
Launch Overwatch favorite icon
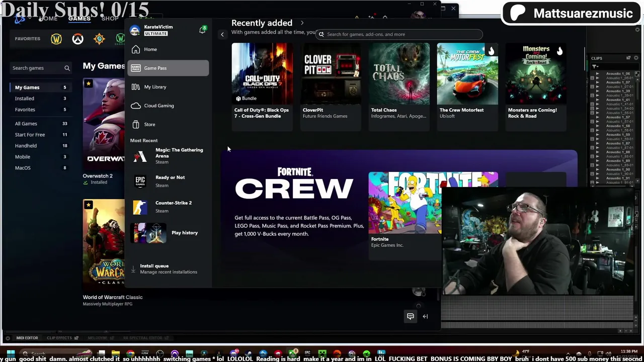click(x=77, y=39)
